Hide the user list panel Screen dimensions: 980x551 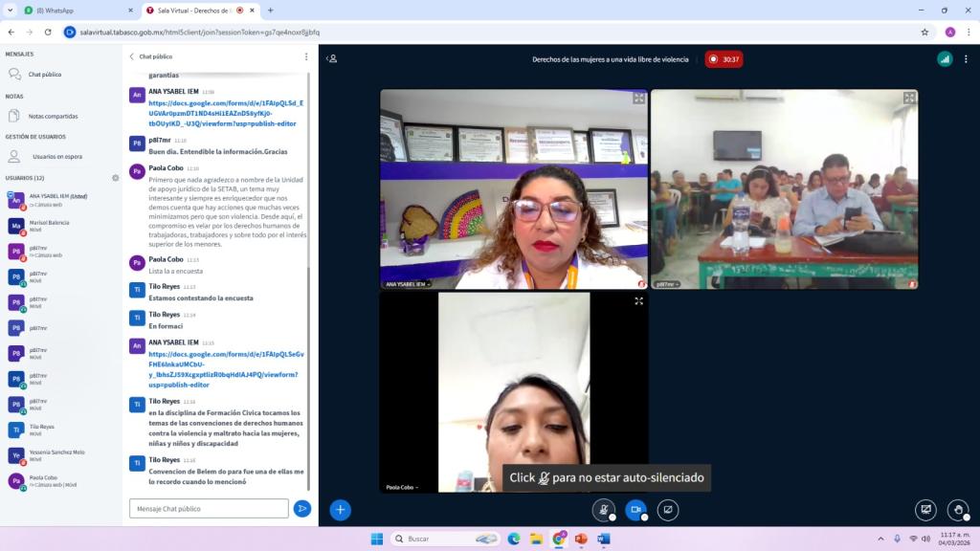pos(331,59)
